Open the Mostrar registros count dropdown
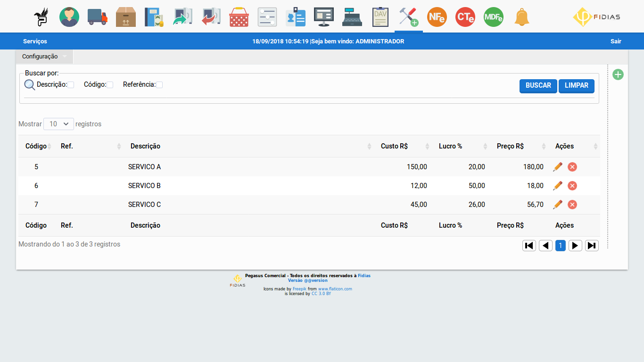 click(x=58, y=124)
